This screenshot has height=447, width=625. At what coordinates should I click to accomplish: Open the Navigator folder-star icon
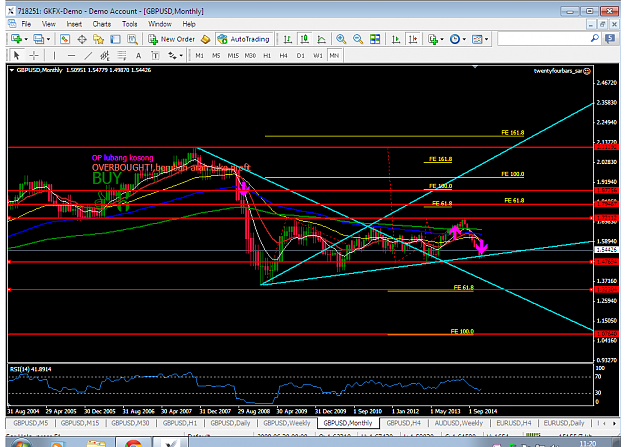coord(98,39)
